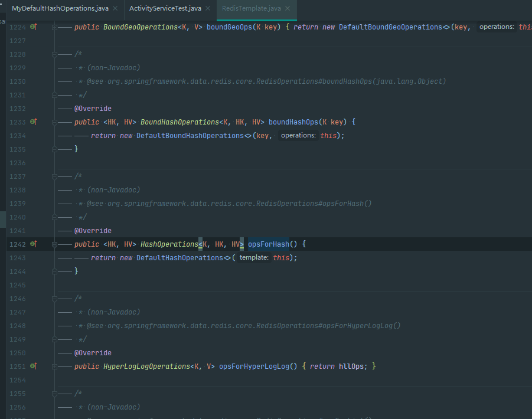Click the opsForHash method name
This screenshot has height=419, width=532.
click(x=269, y=244)
